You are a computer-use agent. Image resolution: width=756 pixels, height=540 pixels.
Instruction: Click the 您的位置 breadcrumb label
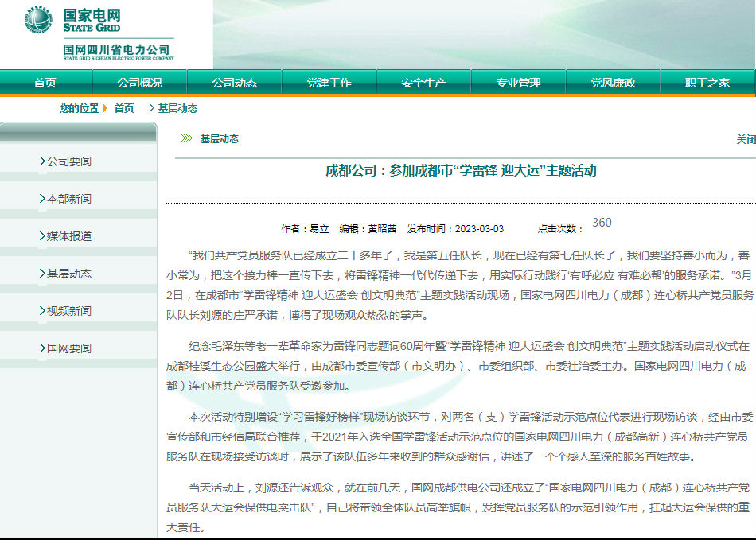79,108
